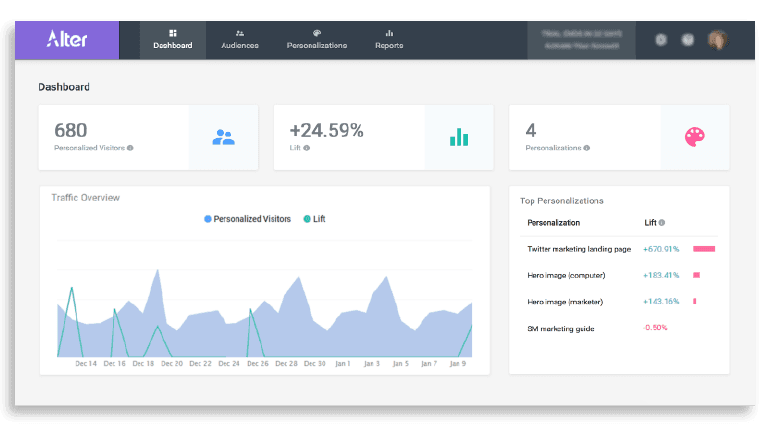This screenshot has height=426, width=770.
Task: Click the help icon in top bar
Action: tap(688, 40)
